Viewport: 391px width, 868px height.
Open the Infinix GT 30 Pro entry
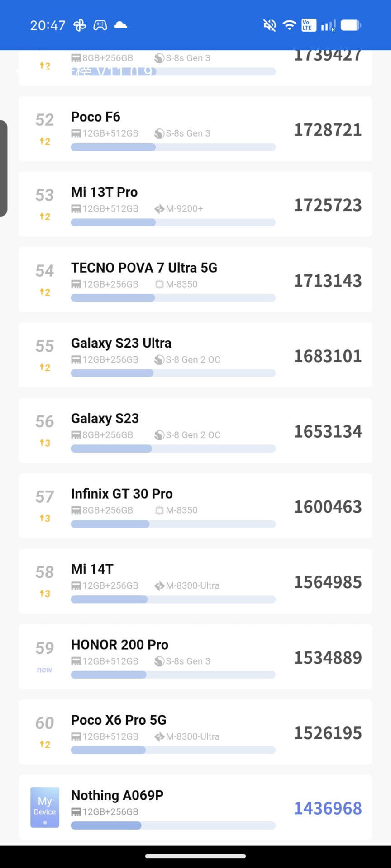click(195, 506)
